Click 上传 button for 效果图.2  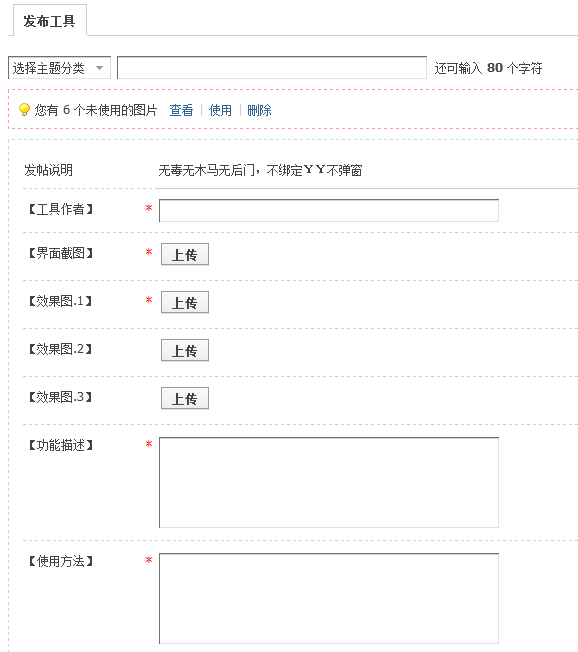185,351
